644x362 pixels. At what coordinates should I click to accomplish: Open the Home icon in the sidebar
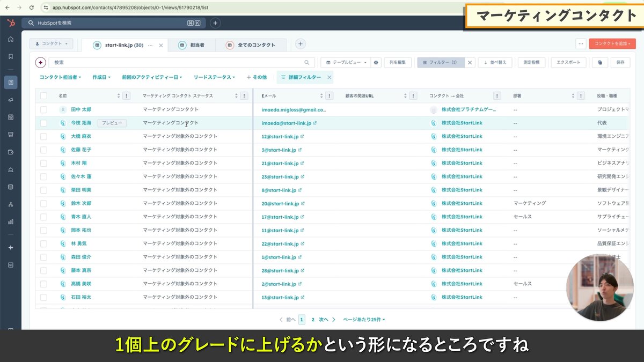tap(10, 39)
